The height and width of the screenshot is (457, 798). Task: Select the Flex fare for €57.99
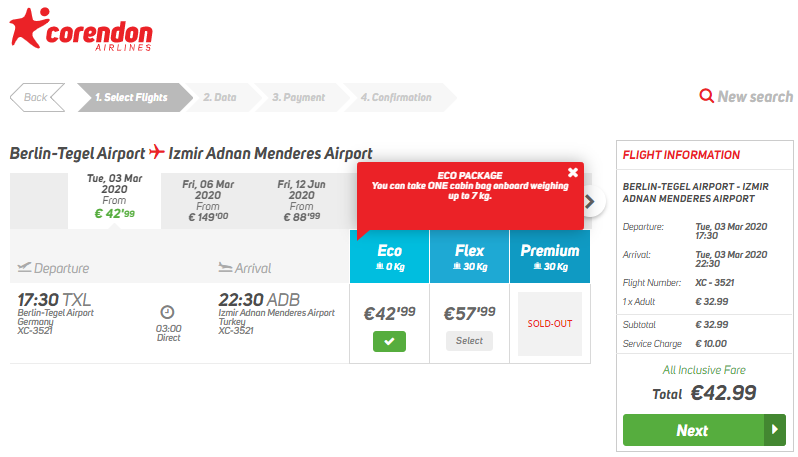coord(469,341)
